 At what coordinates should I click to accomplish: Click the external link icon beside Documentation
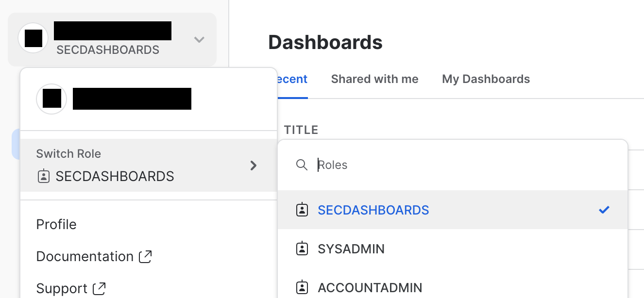pyautogui.click(x=145, y=257)
